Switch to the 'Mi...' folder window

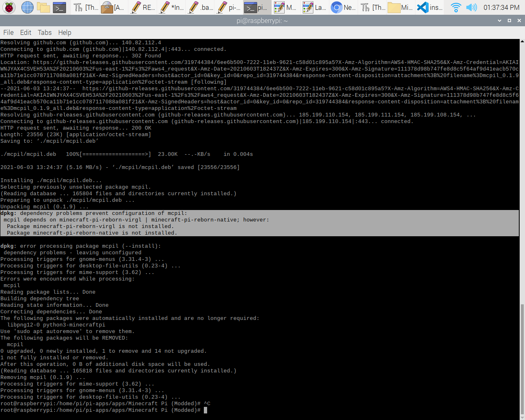(x=401, y=7)
